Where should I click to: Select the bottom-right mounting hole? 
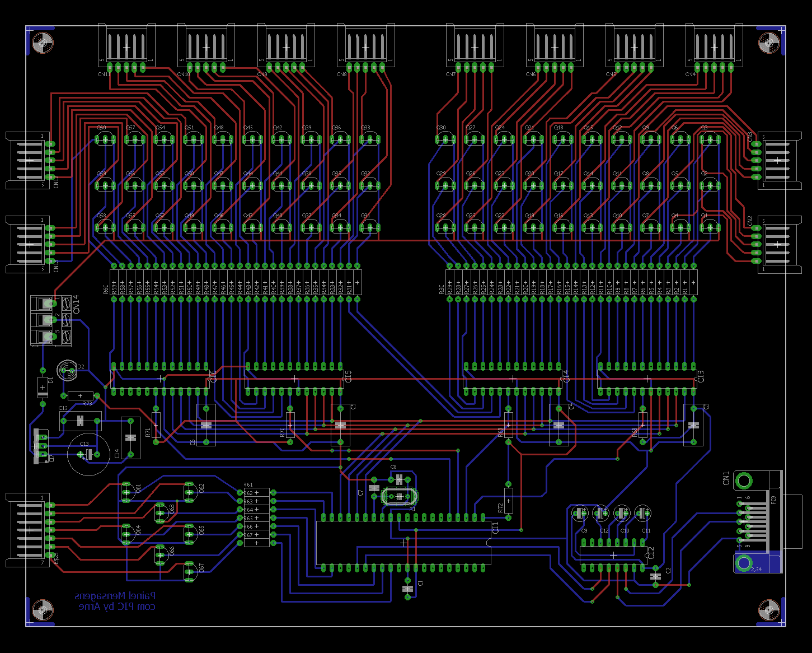coord(768,609)
